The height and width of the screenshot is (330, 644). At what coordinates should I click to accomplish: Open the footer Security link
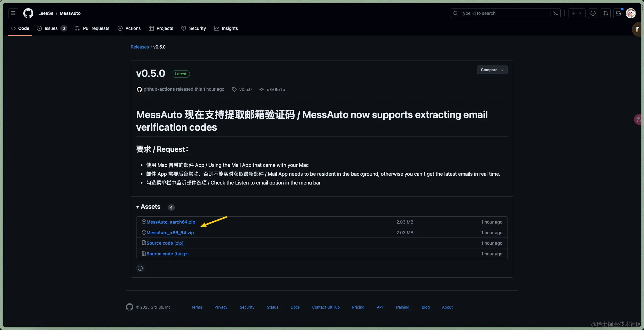(247, 307)
